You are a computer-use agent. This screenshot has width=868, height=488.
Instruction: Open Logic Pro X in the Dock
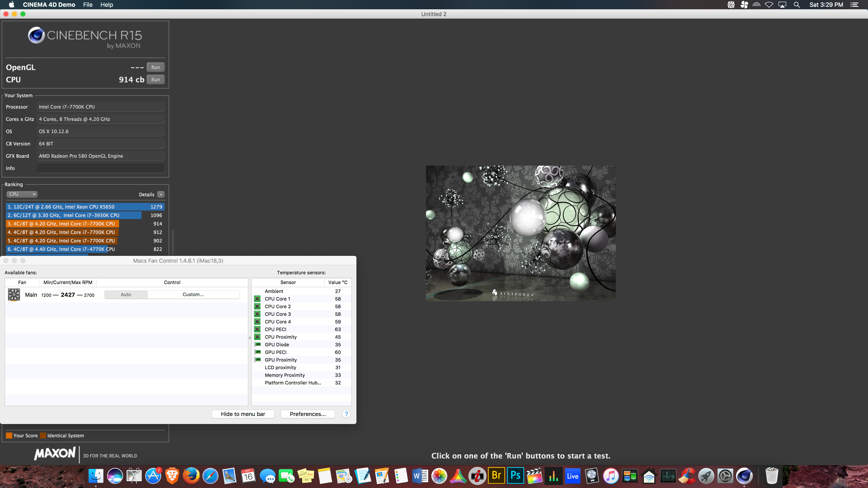[x=592, y=476]
